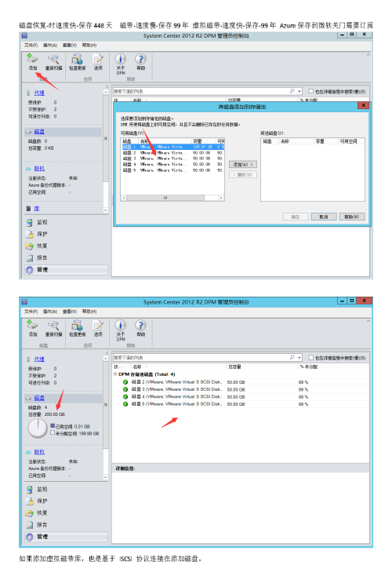Click green status icon beside 磁盘 5
Image resolution: width=392 pixels, height=587 pixels.
pyautogui.click(x=125, y=404)
